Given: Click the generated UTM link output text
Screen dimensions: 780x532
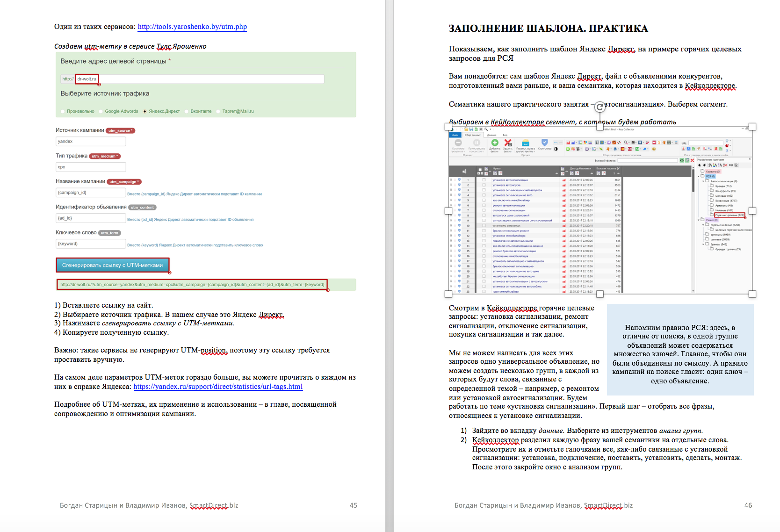Looking at the screenshot, I should [192, 284].
